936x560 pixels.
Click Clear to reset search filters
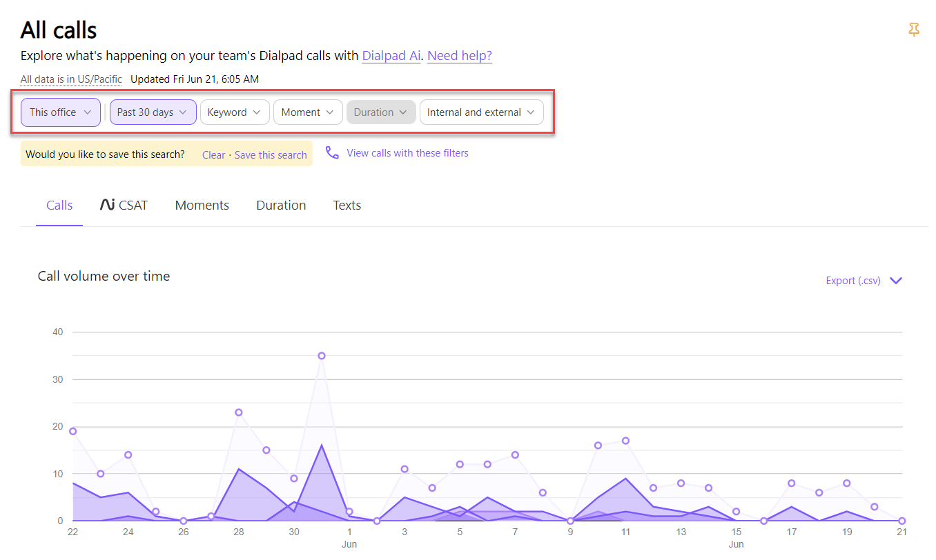(213, 155)
